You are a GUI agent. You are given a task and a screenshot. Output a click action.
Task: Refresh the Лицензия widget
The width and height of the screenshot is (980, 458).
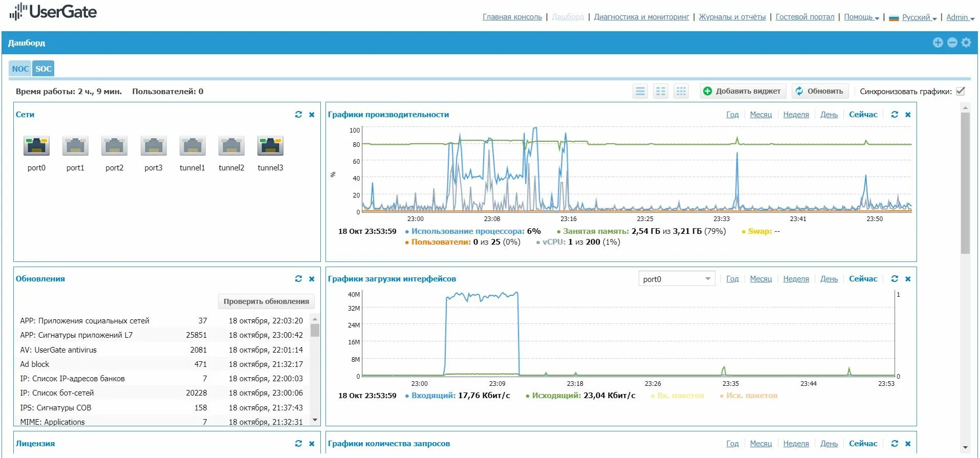pos(298,444)
